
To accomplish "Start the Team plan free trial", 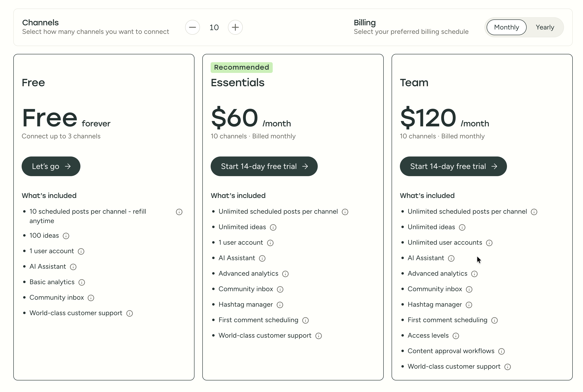I will (x=453, y=166).
